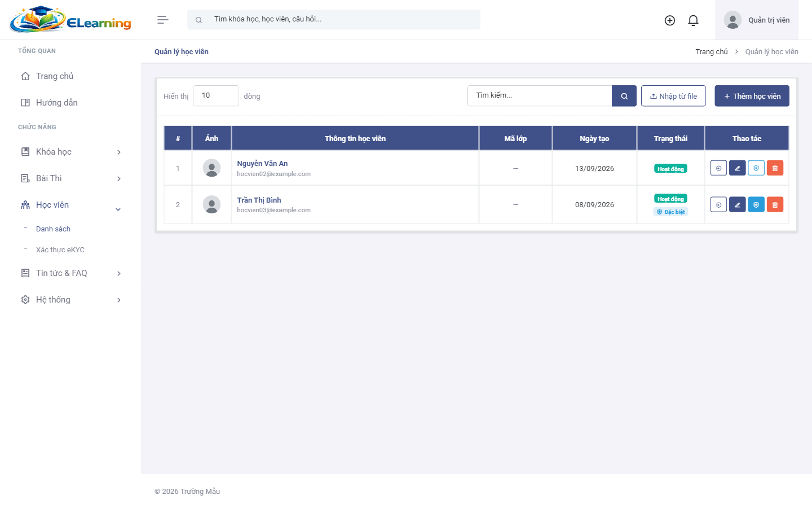Click the date 13/09/2026
812x508 pixels.
pyautogui.click(x=594, y=169)
